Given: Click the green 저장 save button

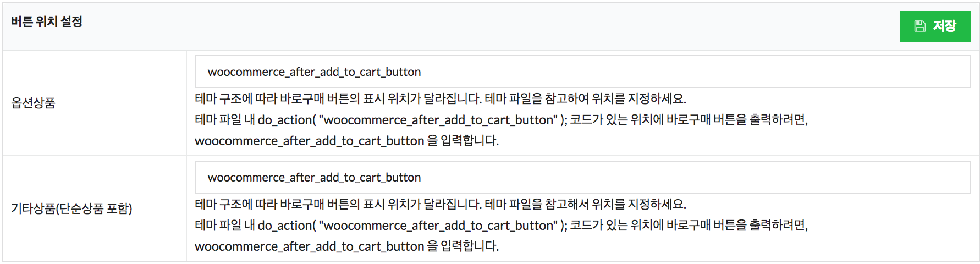Looking at the screenshot, I should tap(935, 26).
